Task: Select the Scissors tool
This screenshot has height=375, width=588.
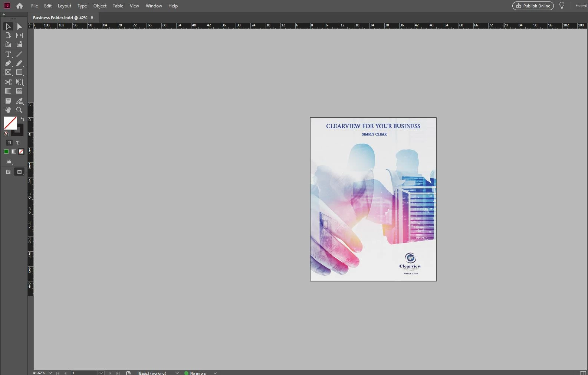Action: (x=8, y=82)
